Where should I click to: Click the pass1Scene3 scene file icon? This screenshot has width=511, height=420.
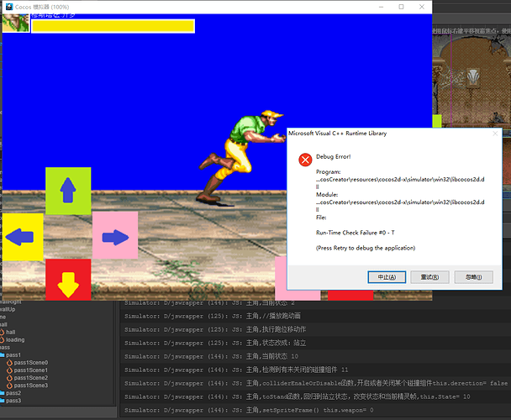coord(9,385)
